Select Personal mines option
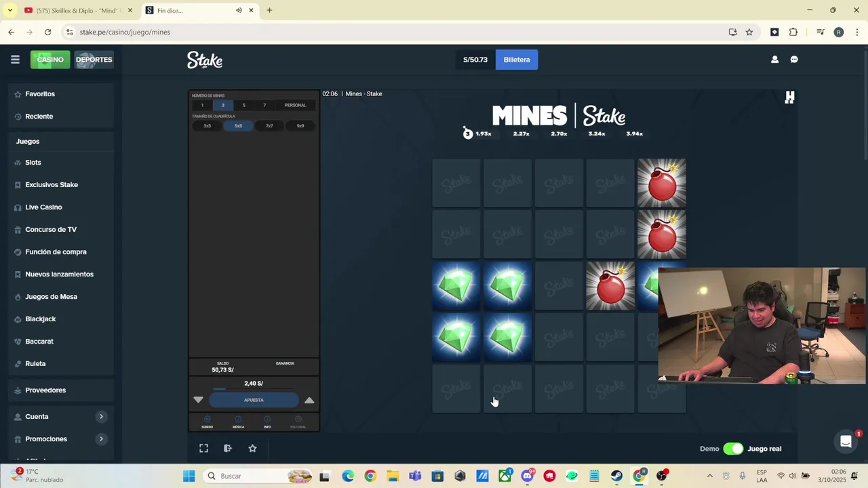 296,105
